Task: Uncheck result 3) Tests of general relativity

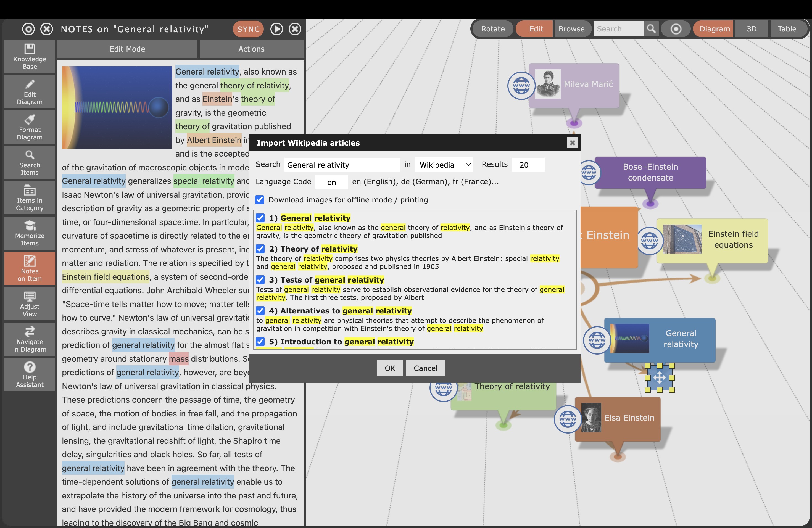Action: [x=260, y=280]
